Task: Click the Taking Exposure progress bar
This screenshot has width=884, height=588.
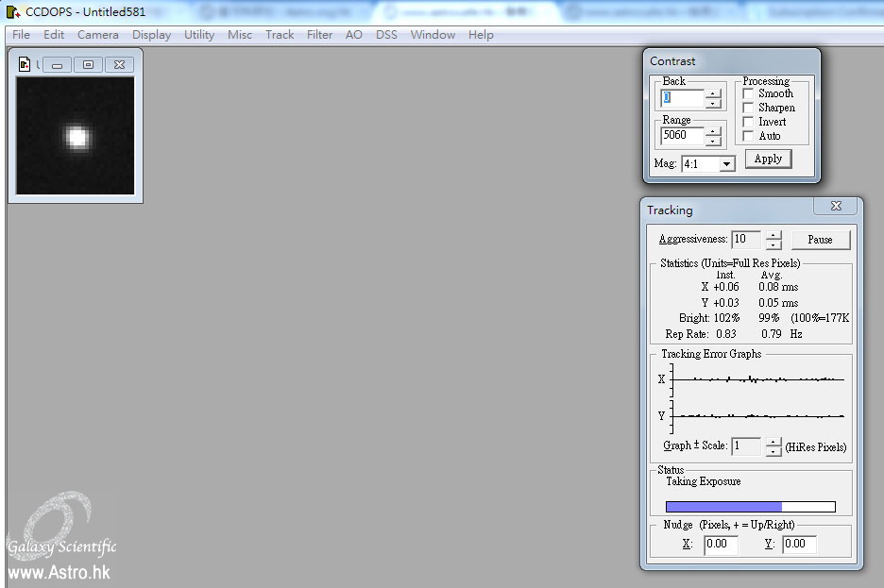Action: tap(750, 507)
